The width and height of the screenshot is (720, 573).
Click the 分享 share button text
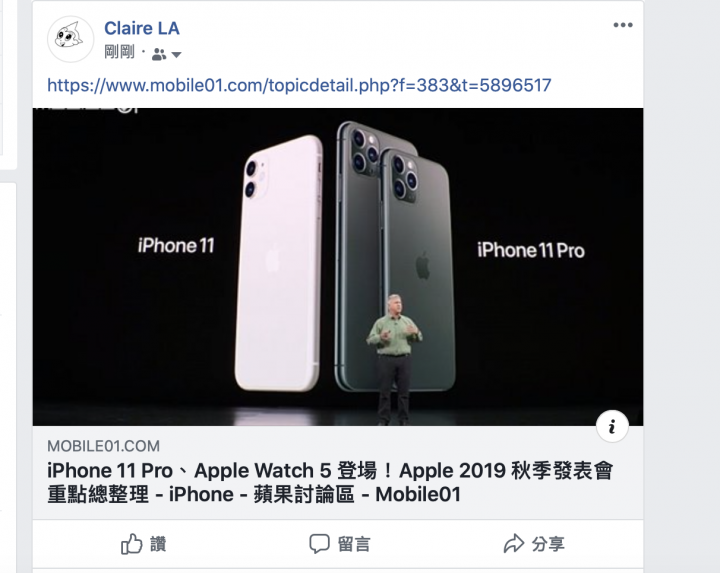point(548,545)
